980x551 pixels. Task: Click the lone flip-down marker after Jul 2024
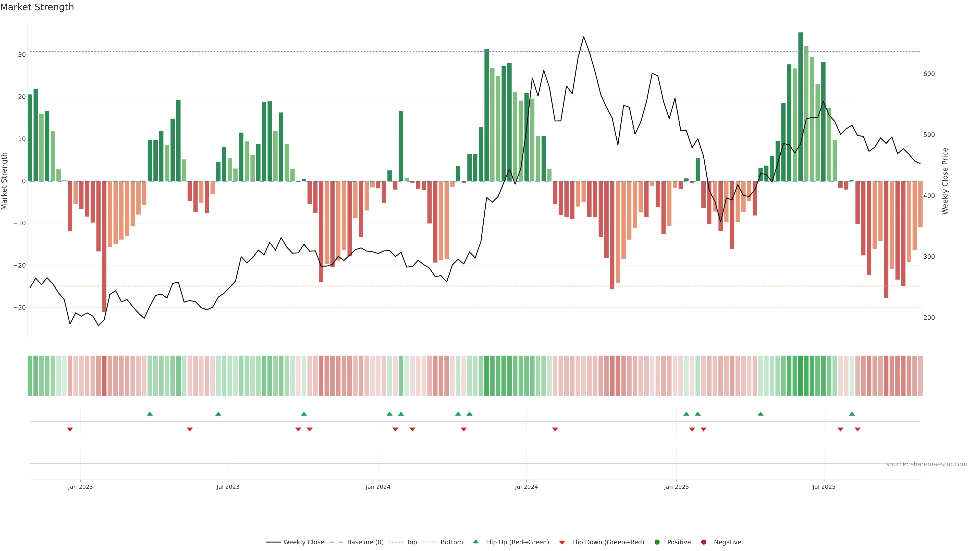pyautogui.click(x=555, y=429)
